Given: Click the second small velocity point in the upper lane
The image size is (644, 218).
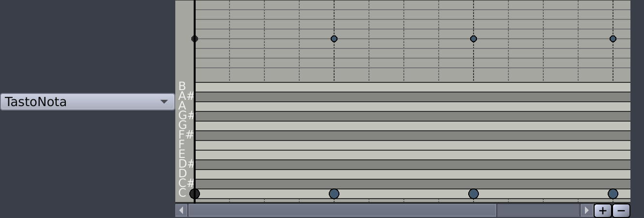Looking at the screenshot, I should (x=334, y=39).
